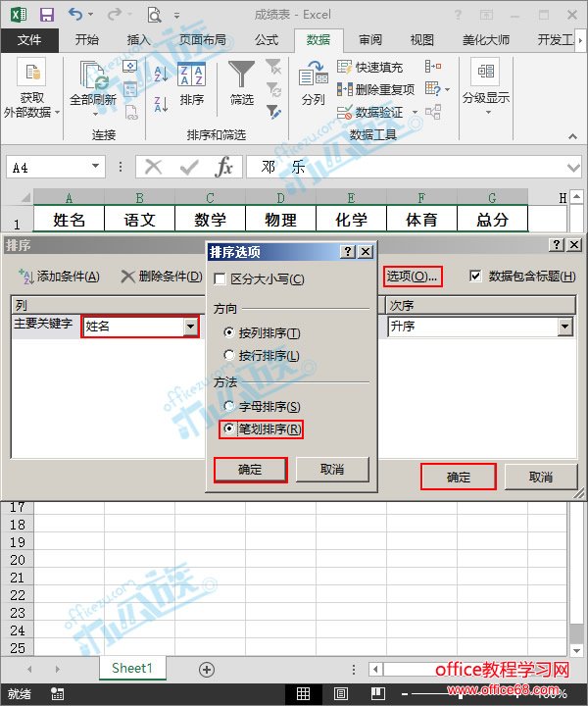
Task: Click the properties icon in 连接 group
Action: [x=130, y=89]
